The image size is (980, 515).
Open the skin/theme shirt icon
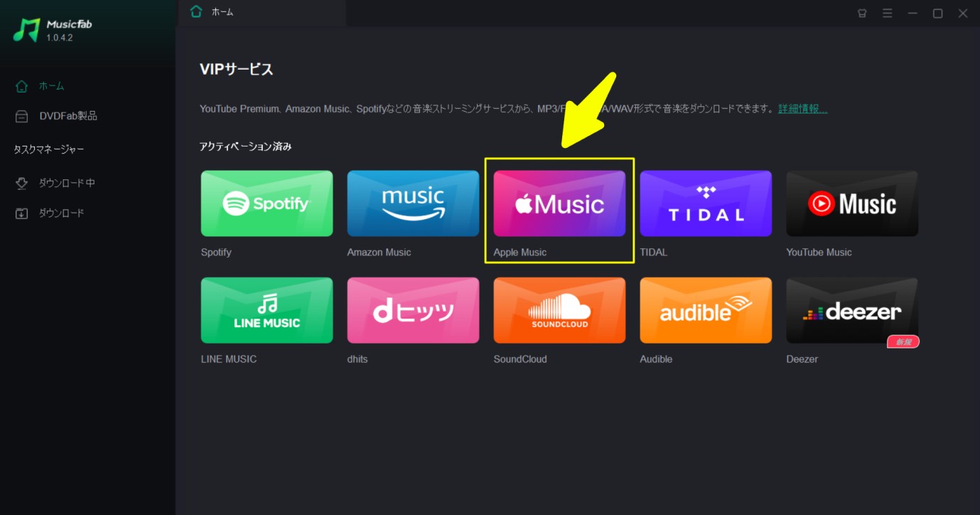click(x=862, y=13)
